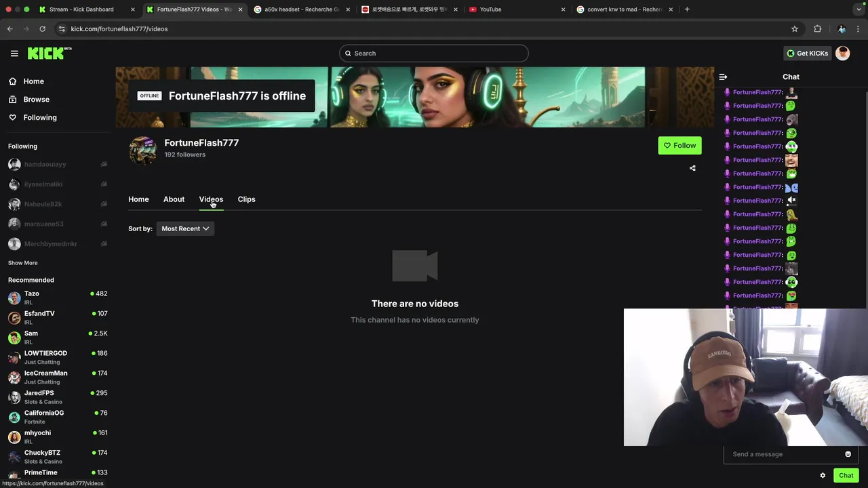Click the share channel icon
The width and height of the screenshot is (868, 488).
coord(692,168)
